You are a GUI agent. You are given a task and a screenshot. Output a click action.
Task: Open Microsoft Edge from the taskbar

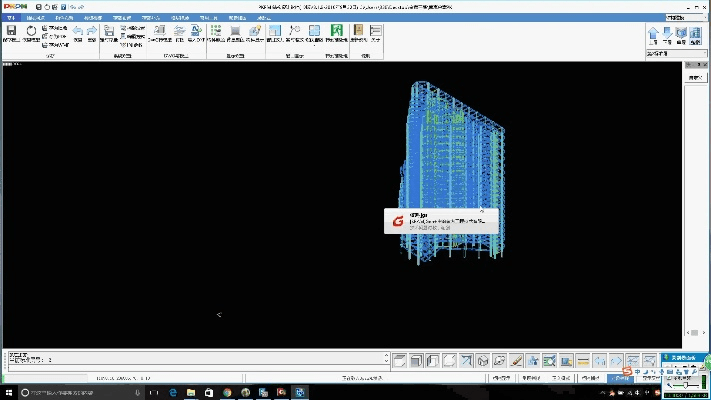[x=171, y=393]
